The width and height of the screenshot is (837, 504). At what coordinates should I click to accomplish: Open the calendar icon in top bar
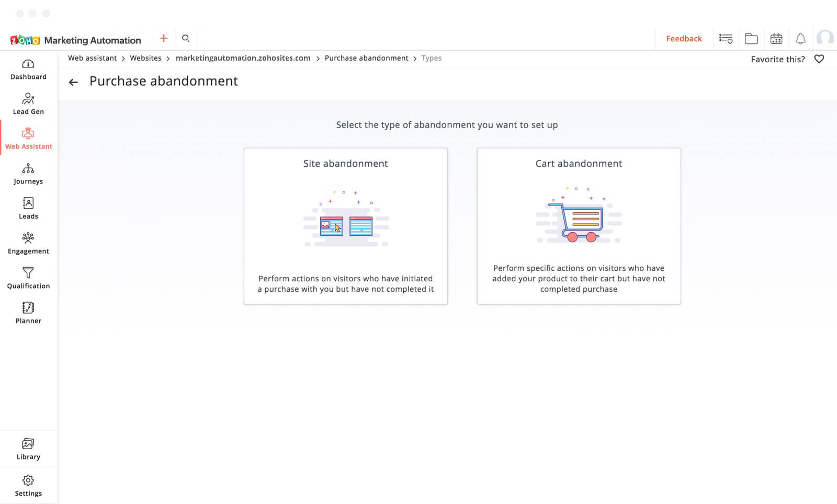coord(776,39)
